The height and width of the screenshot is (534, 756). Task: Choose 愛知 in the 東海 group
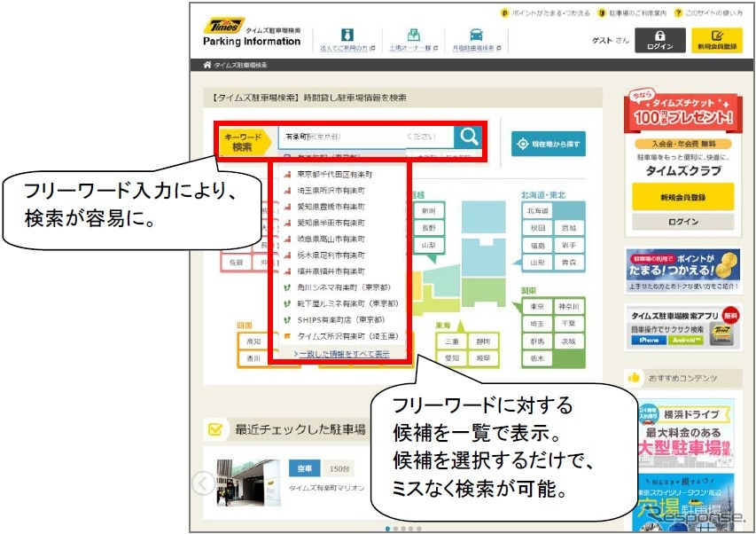[x=452, y=358]
